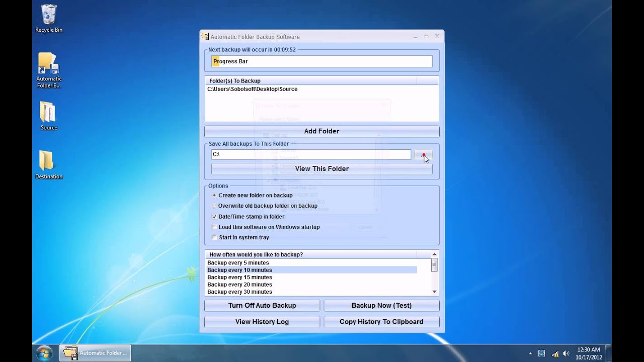This screenshot has width=644, height=362.
Task: Click the save folder path field showing C:\
Action: click(311, 155)
